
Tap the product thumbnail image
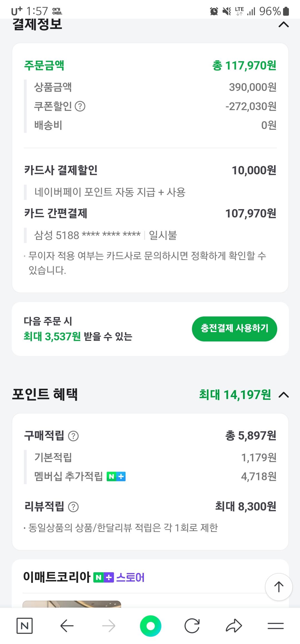(x=72, y=604)
